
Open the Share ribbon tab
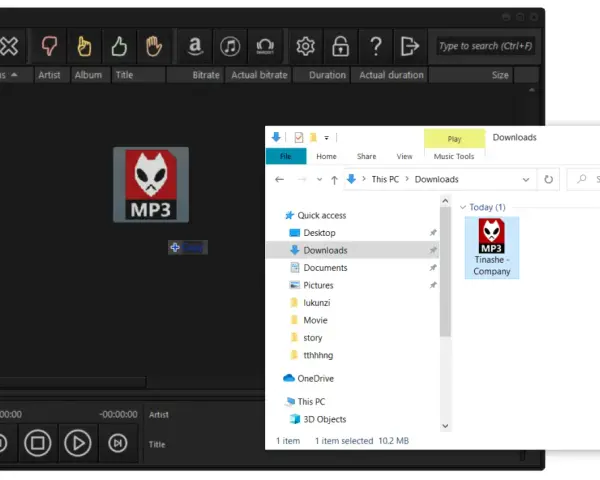tap(366, 156)
